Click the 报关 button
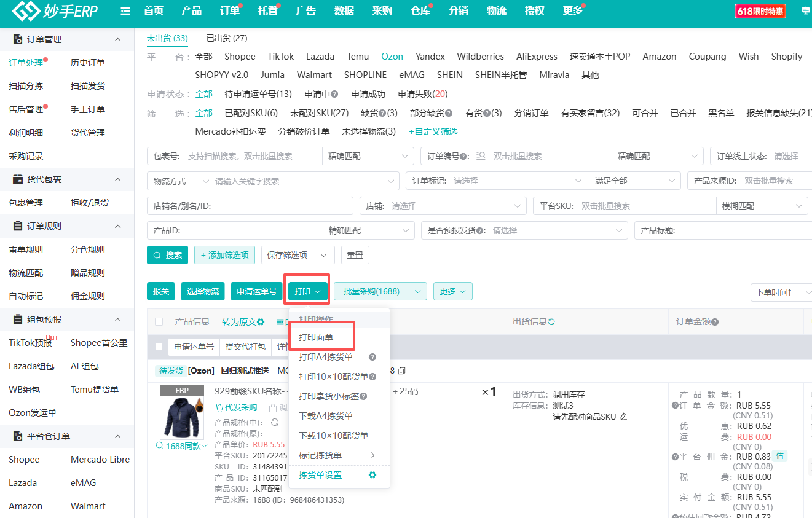 tap(161, 292)
